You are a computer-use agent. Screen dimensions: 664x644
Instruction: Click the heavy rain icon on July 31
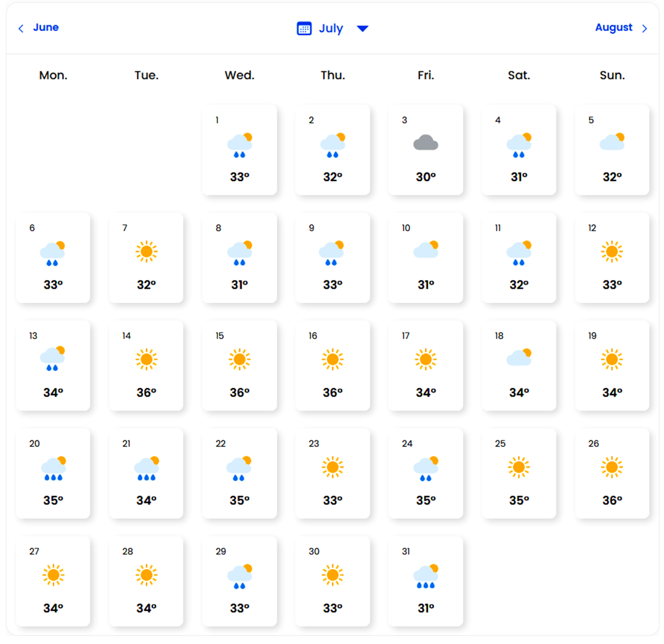[425, 576]
